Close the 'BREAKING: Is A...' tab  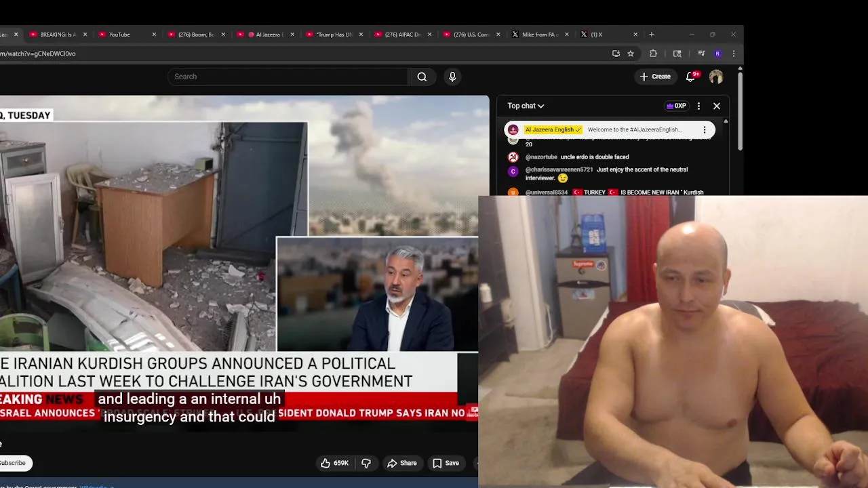[85, 35]
